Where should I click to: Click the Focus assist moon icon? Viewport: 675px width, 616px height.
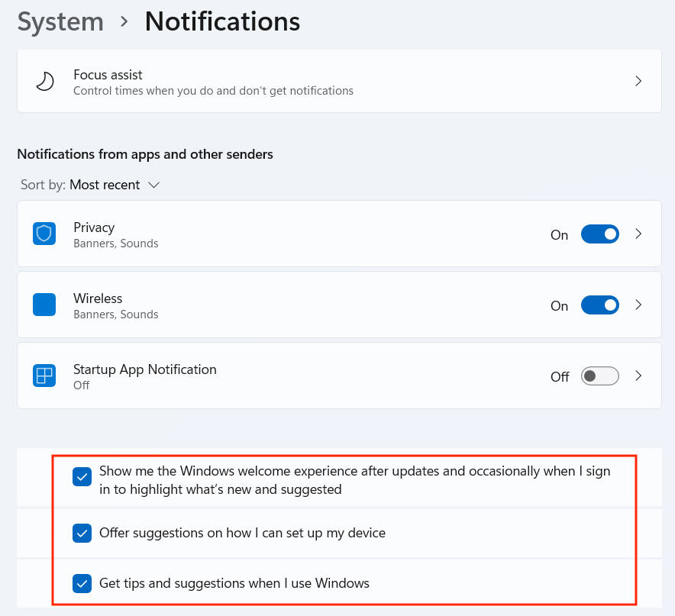[45, 81]
